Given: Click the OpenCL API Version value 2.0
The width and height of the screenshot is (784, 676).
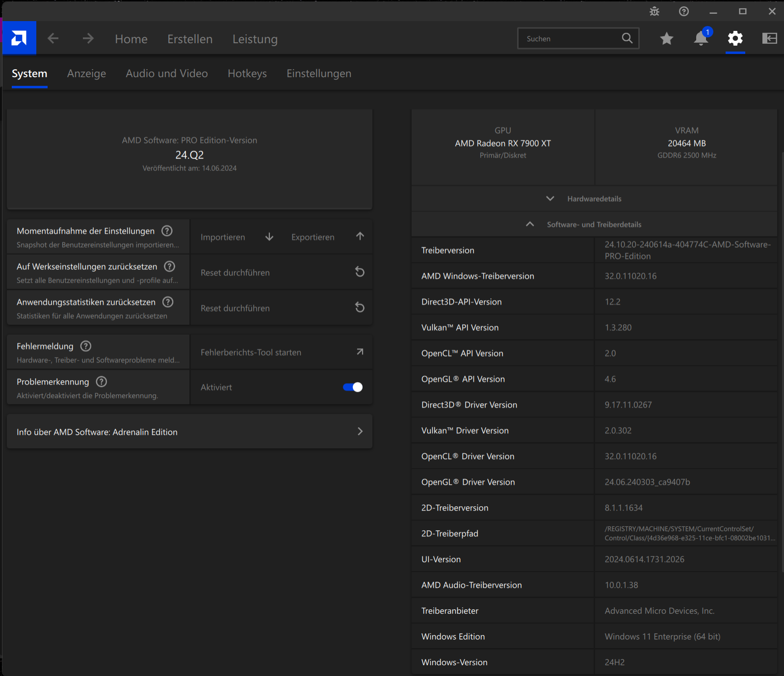Looking at the screenshot, I should coord(610,353).
